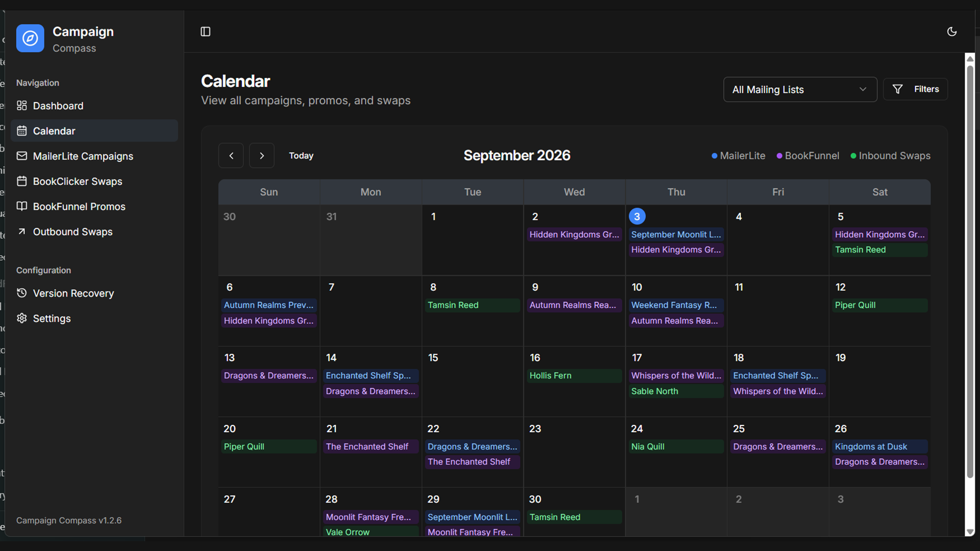
Task: Open Weekend Fantasy R... event on Sept 10
Action: [676, 305]
